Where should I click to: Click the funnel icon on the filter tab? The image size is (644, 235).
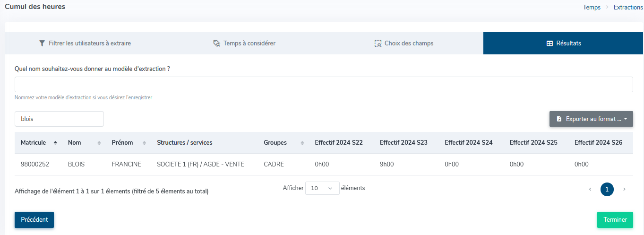(x=42, y=44)
